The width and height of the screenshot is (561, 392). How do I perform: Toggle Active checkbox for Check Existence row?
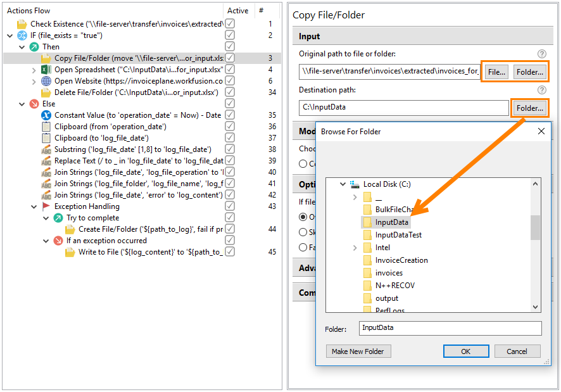pyautogui.click(x=230, y=23)
